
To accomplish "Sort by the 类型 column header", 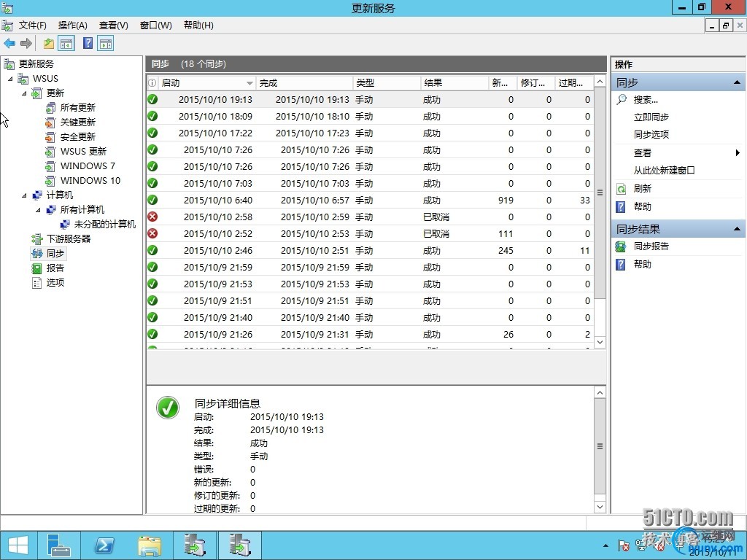I will pos(387,83).
